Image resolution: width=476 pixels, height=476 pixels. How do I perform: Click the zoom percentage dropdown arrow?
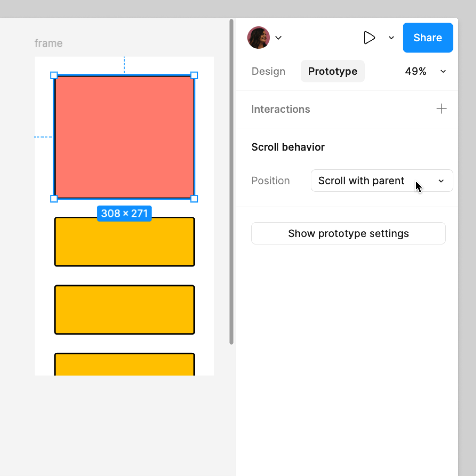coord(444,71)
